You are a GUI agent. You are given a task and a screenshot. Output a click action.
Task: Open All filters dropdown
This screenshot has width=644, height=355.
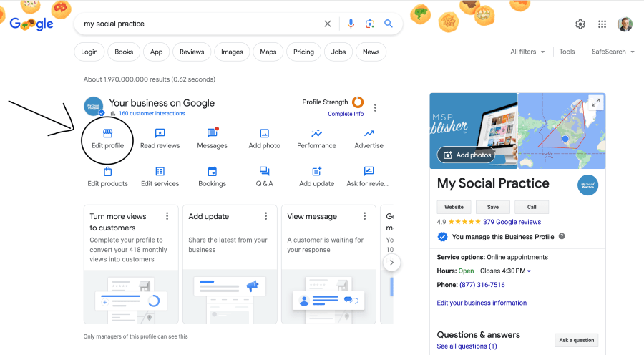tap(527, 52)
